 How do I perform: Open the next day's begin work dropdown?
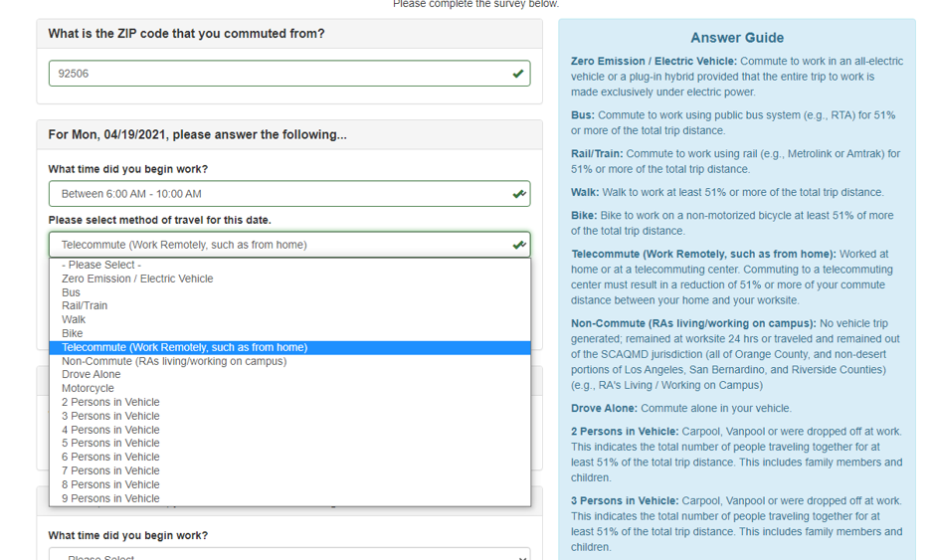click(289, 554)
